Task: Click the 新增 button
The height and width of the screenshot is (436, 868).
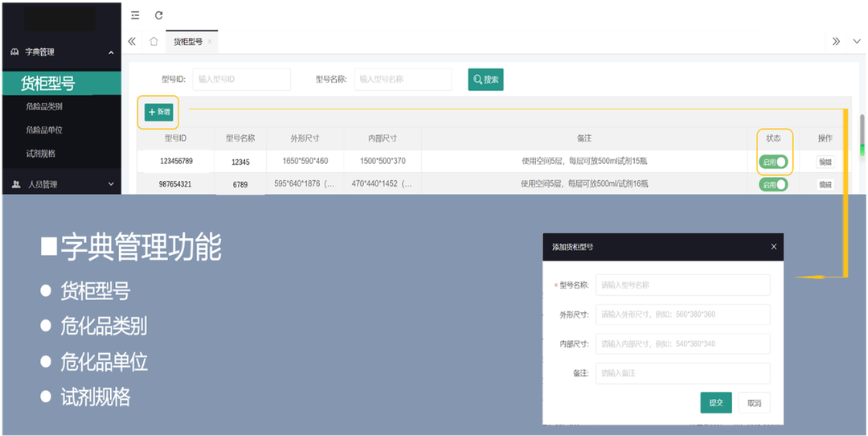Action: [x=159, y=112]
